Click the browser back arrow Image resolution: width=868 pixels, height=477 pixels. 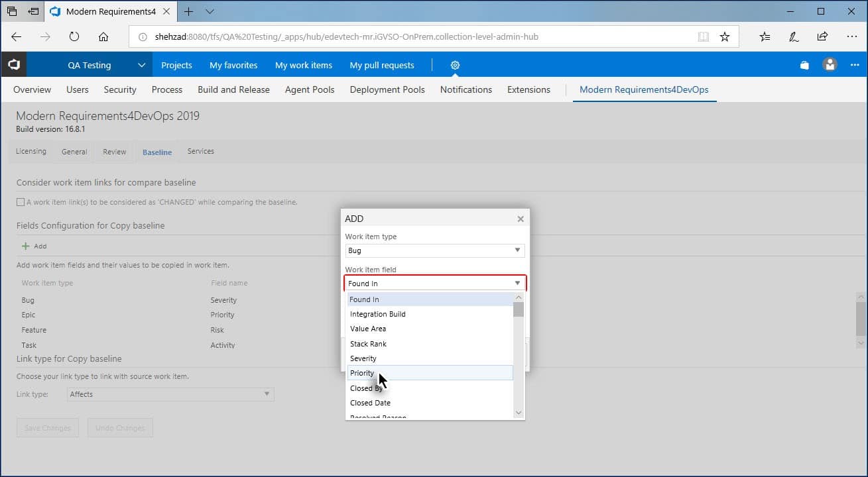pos(17,37)
